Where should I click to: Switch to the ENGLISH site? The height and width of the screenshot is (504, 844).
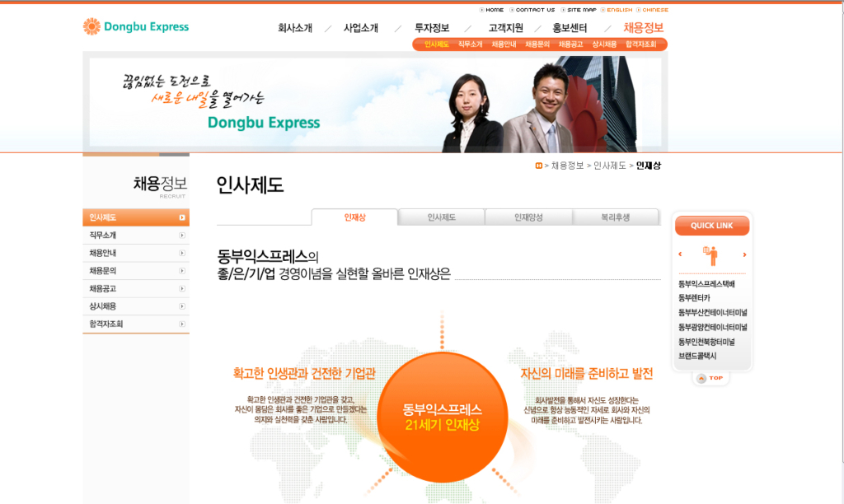tap(617, 10)
